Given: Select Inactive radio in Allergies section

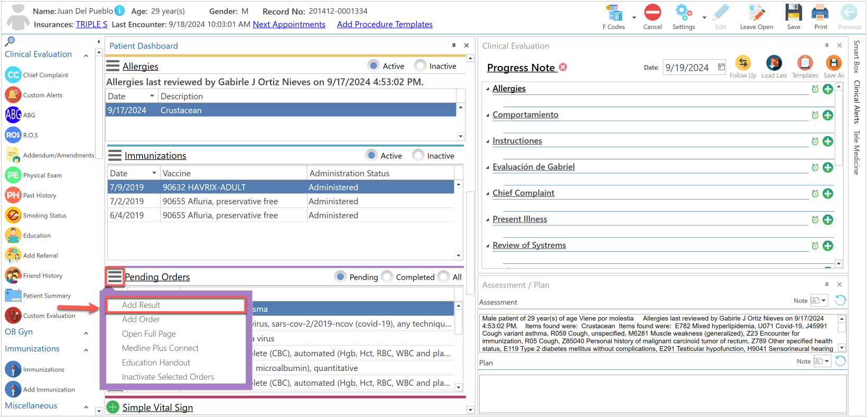Looking at the screenshot, I should (x=420, y=65).
